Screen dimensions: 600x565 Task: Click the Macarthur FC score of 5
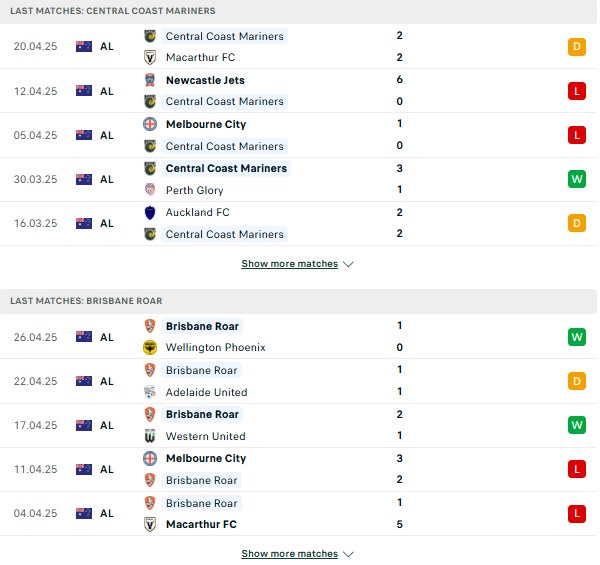(399, 524)
